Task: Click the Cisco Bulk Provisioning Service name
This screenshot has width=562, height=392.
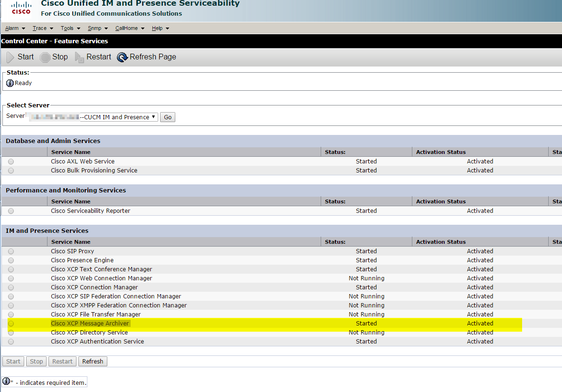Action: 94,171
